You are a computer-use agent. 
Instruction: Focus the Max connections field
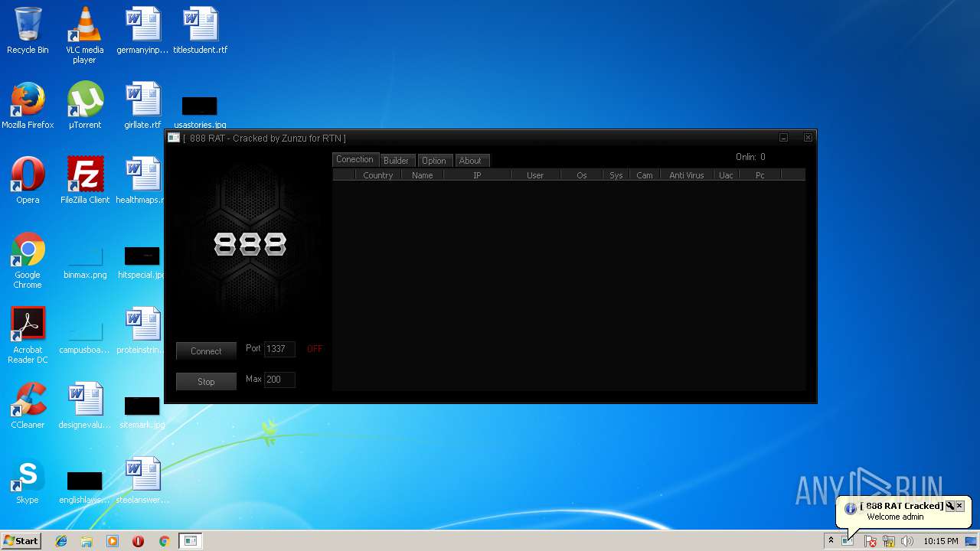279,379
